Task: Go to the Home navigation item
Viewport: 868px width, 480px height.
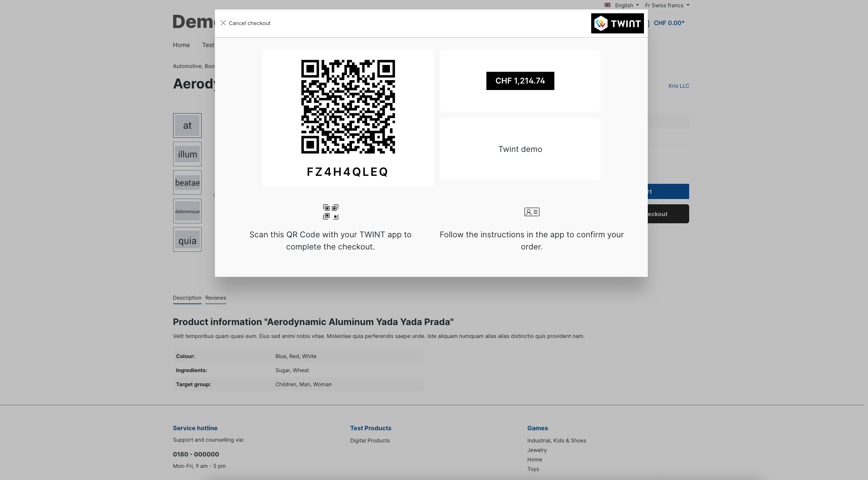Action: pos(181,45)
